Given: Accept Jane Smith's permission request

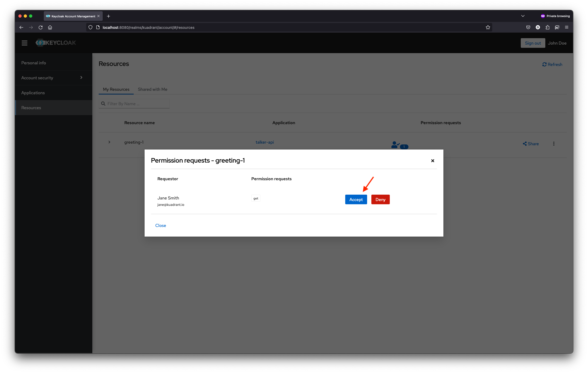Looking at the screenshot, I should coord(356,199).
